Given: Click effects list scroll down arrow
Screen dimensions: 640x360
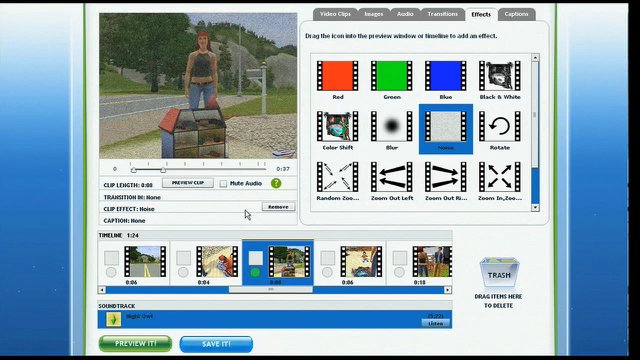Looking at the screenshot, I should pyautogui.click(x=535, y=208).
